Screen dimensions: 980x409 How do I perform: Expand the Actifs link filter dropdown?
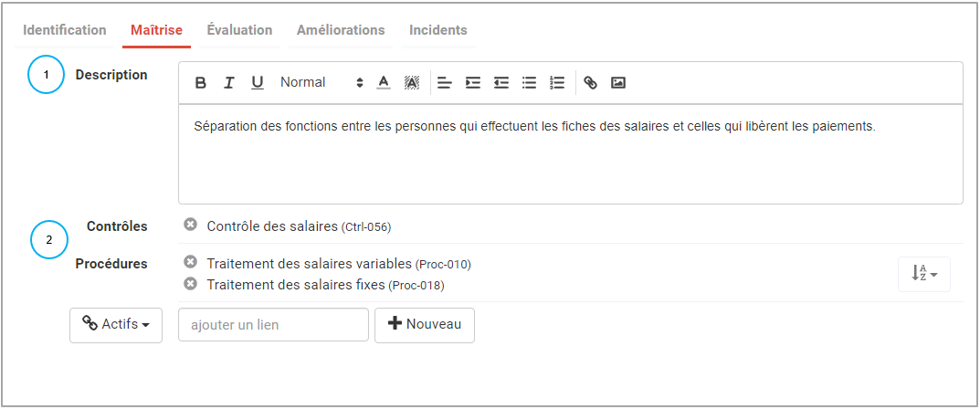[116, 325]
